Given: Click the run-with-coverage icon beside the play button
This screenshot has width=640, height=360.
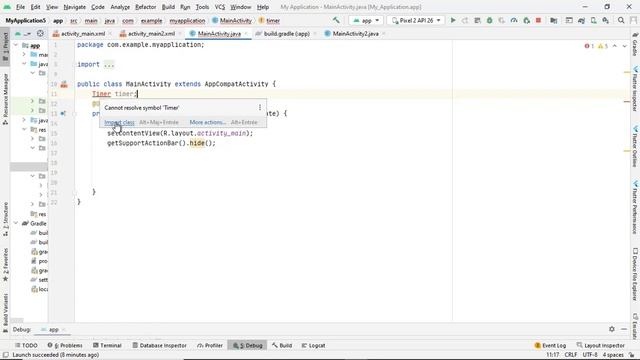Looking at the screenshot, I should pyautogui.click(x=502, y=20).
